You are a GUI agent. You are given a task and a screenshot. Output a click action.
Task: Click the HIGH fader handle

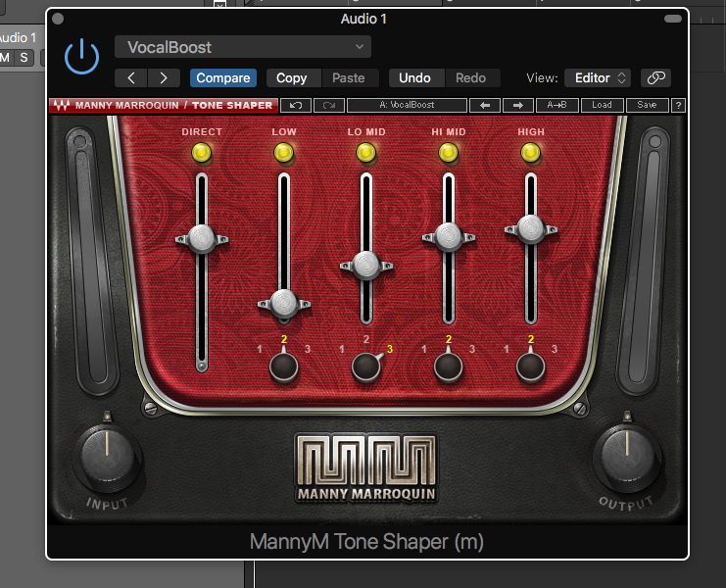531,228
